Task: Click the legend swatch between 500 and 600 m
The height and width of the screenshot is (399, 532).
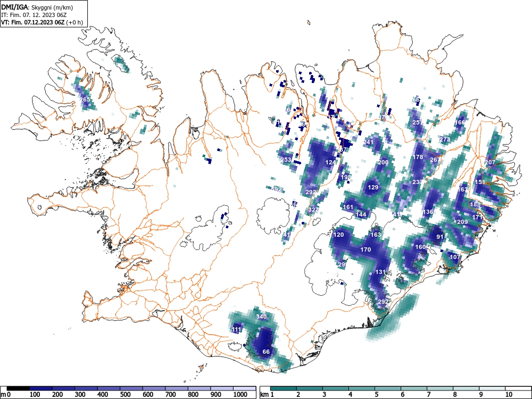Action: (x=131, y=388)
